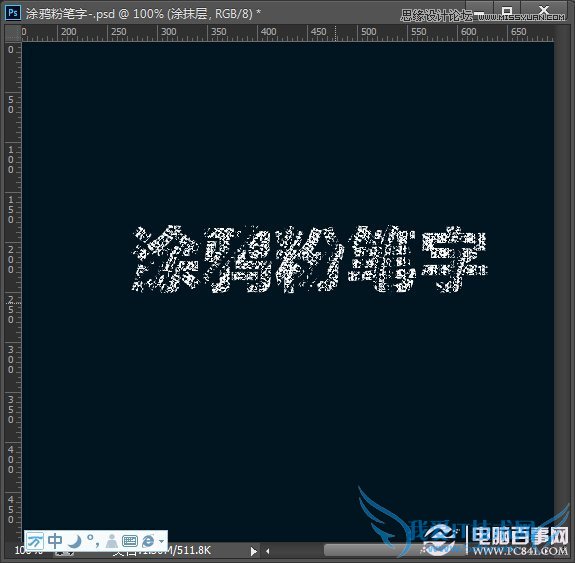Click the person account icon in the IME bar
The height and width of the screenshot is (563, 575).
point(111,541)
